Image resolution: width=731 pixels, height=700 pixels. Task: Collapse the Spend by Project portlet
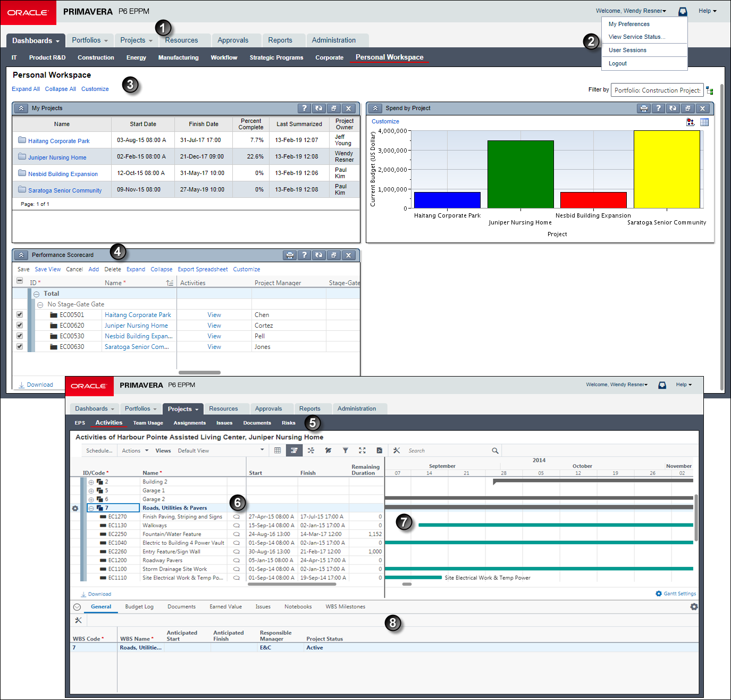(x=375, y=108)
